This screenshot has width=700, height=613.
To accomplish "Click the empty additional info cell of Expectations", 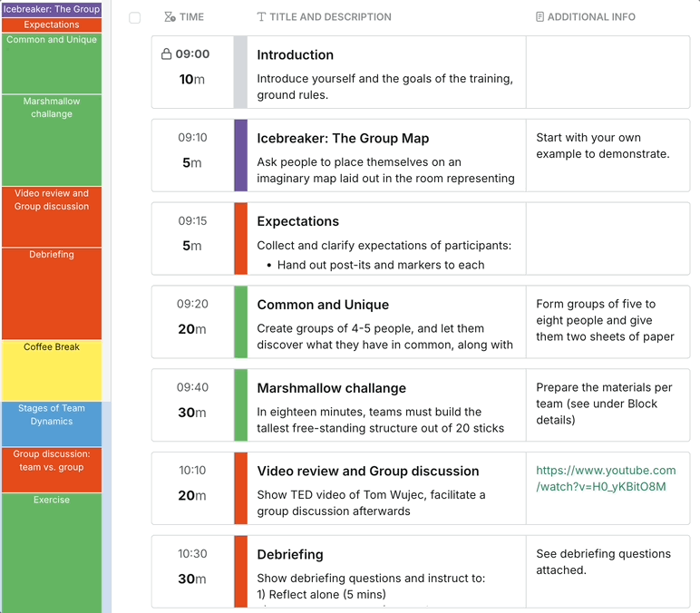I will (608, 238).
